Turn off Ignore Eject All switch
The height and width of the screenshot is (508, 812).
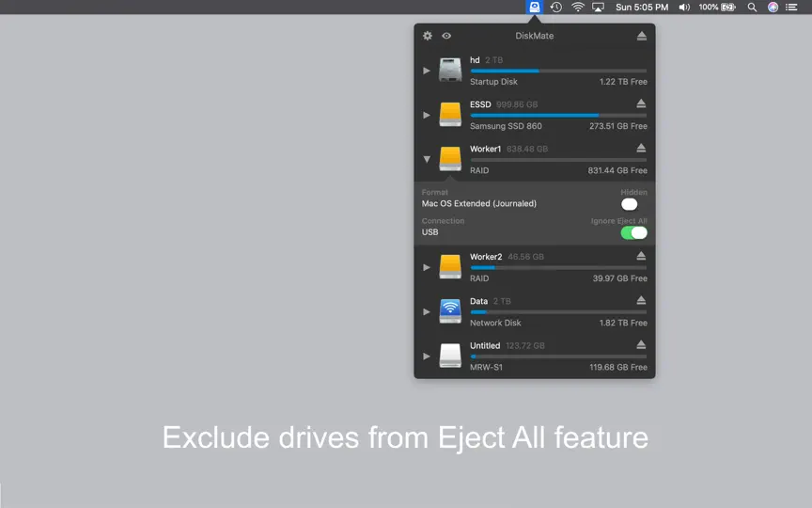(x=633, y=233)
